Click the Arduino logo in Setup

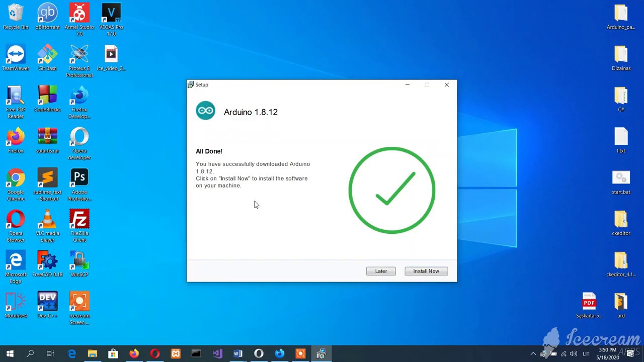click(205, 111)
